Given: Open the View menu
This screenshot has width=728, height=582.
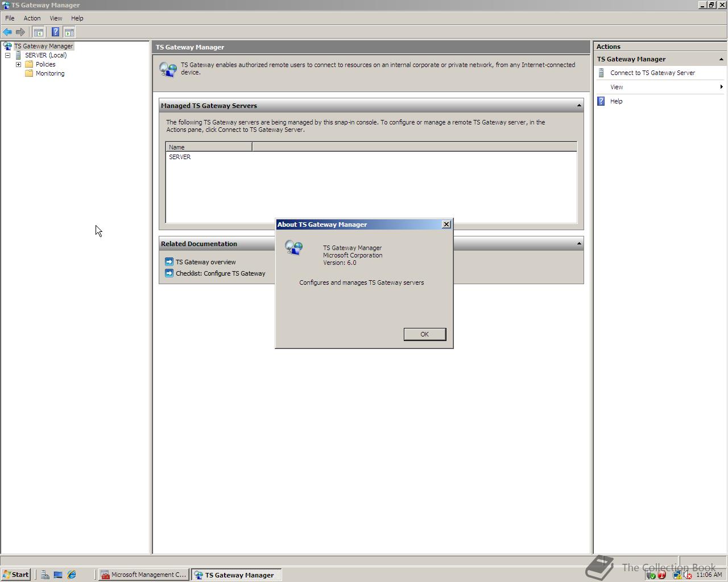Looking at the screenshot, I should [56, 18].
